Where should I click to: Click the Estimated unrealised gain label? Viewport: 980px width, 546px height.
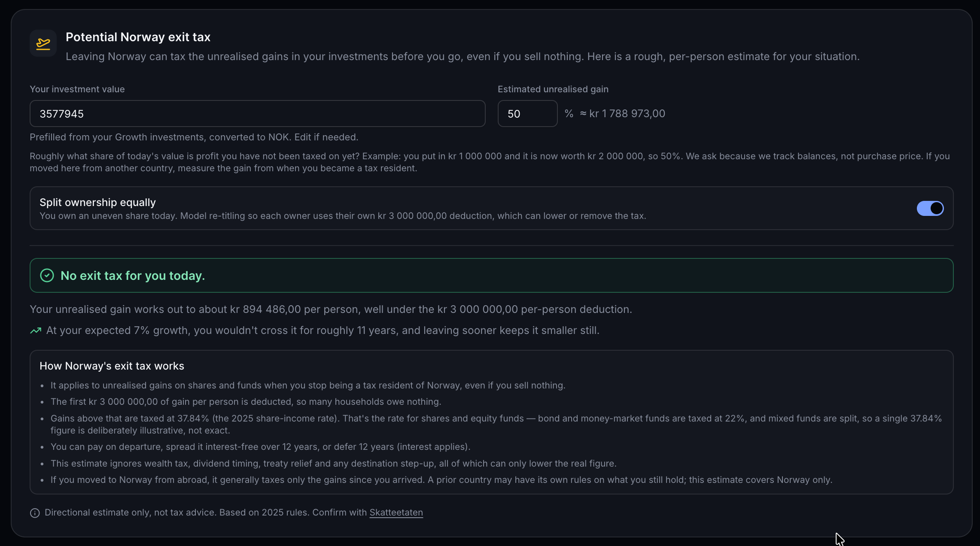pos(553,89)
